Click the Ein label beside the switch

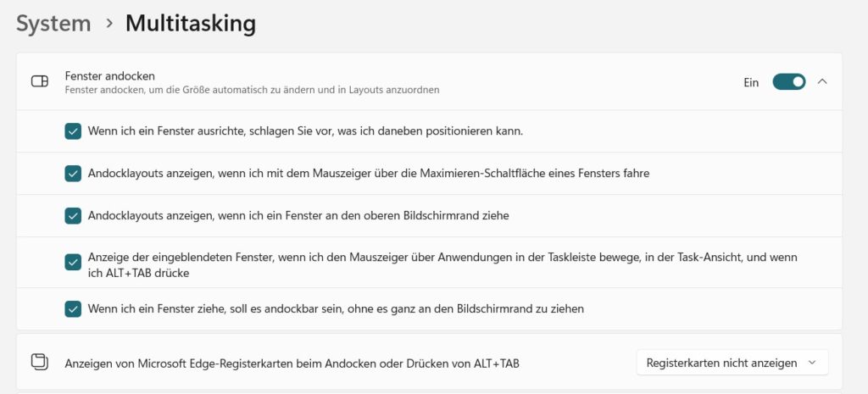(x=751, y=82)
